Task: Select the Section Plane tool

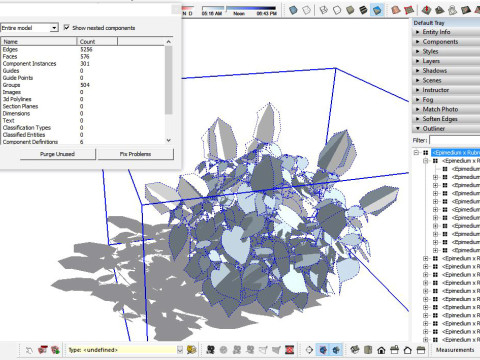Action: pyautogui.click(x=309, y=350)
